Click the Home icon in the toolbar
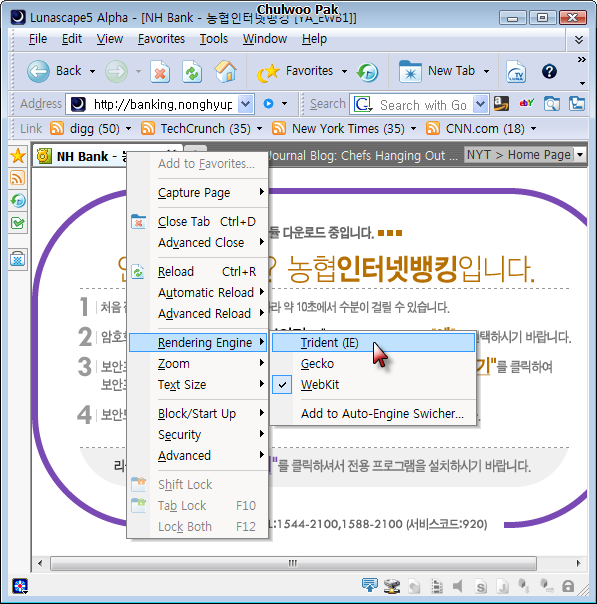This screenshot has height=604, width=597. pos(225,72)
